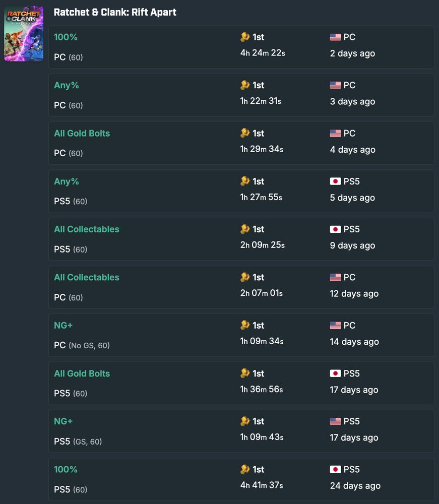Image resolution: width=439 pixels, height=504 pixels.
Task: Click the trophy icon on the All Gold Bolts PC run
Action: pyautogui.click(x=245, y=133)
